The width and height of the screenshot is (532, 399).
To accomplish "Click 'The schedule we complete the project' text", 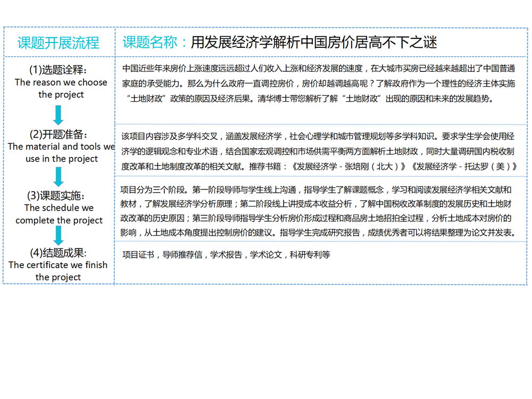I will click(59, 214).
